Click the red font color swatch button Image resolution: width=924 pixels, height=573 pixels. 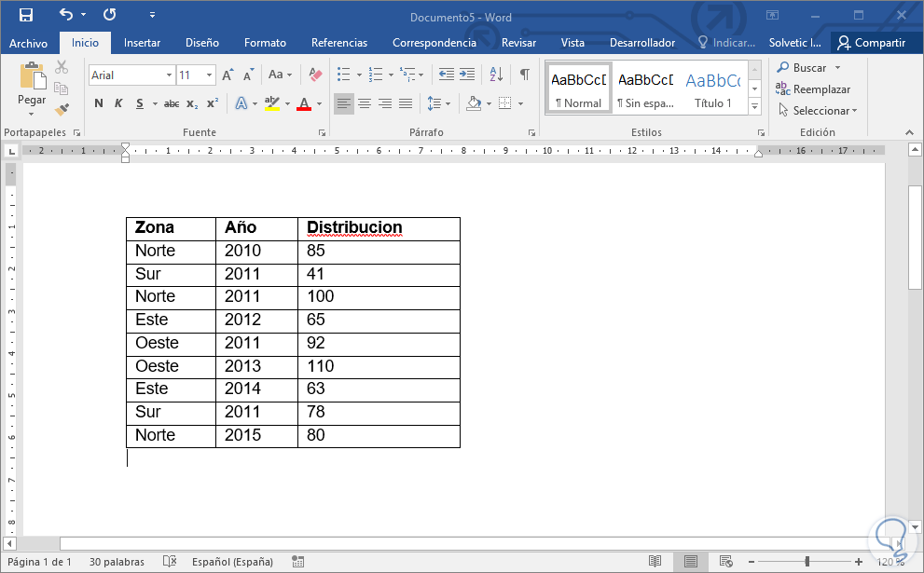pos(304,103)
